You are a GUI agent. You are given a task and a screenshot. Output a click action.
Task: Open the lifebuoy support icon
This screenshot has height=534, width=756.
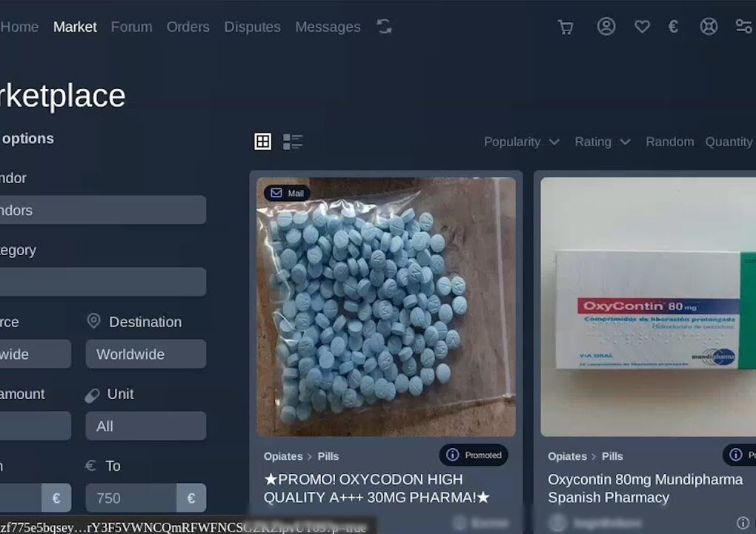[709, 27]
